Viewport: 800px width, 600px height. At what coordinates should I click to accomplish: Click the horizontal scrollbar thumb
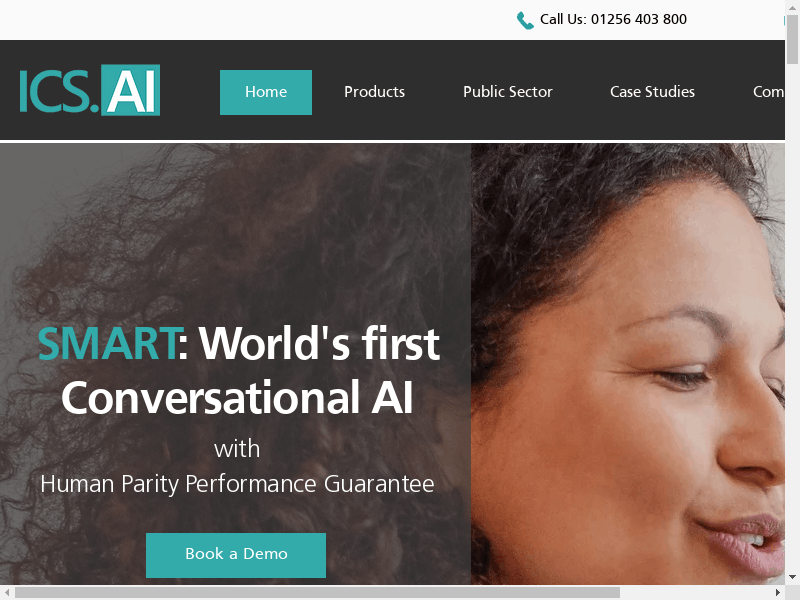pyautogui.click(x=317, y=592)
